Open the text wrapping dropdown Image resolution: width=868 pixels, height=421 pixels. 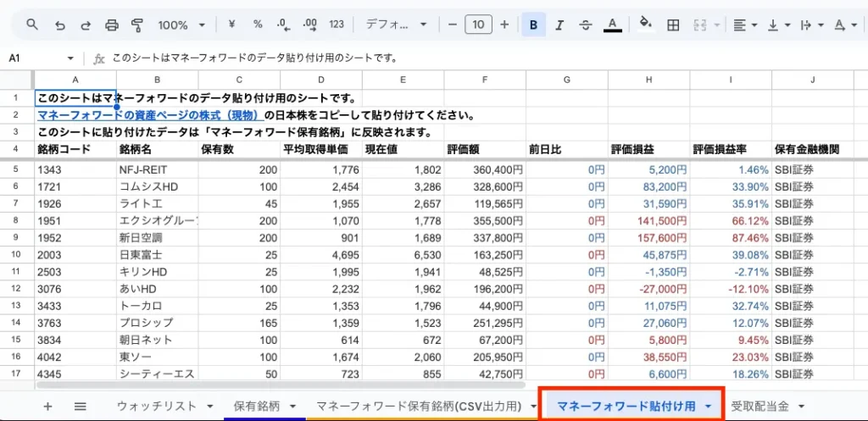point(812,25)
